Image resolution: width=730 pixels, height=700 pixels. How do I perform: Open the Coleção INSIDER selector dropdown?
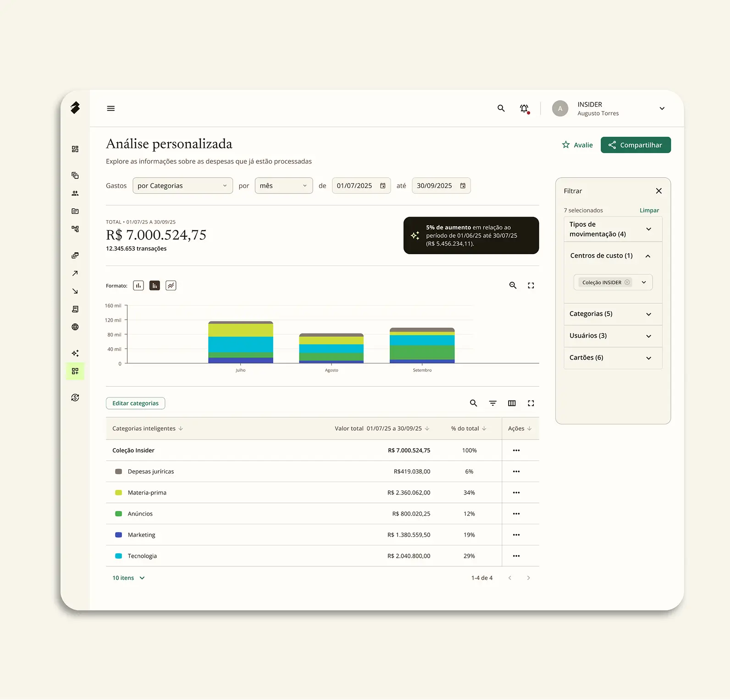pos(644,282)
